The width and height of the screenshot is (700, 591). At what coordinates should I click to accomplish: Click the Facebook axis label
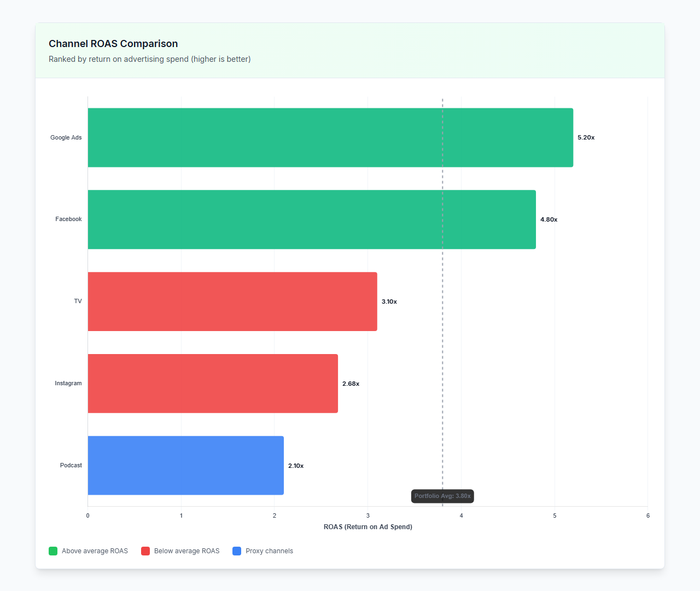[x=68, y=219]
